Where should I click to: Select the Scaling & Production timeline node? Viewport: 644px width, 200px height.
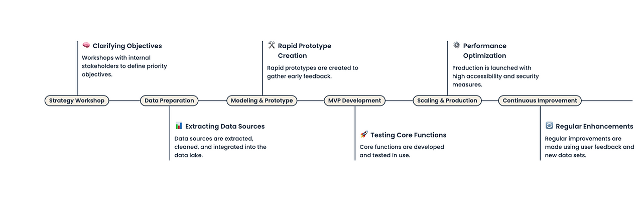click(x=447, y=101)
